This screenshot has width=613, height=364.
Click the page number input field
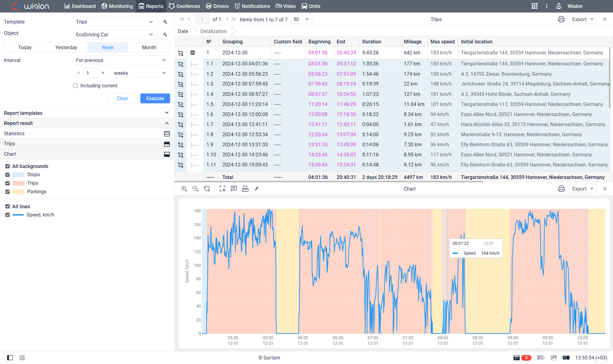click(202, 19)
